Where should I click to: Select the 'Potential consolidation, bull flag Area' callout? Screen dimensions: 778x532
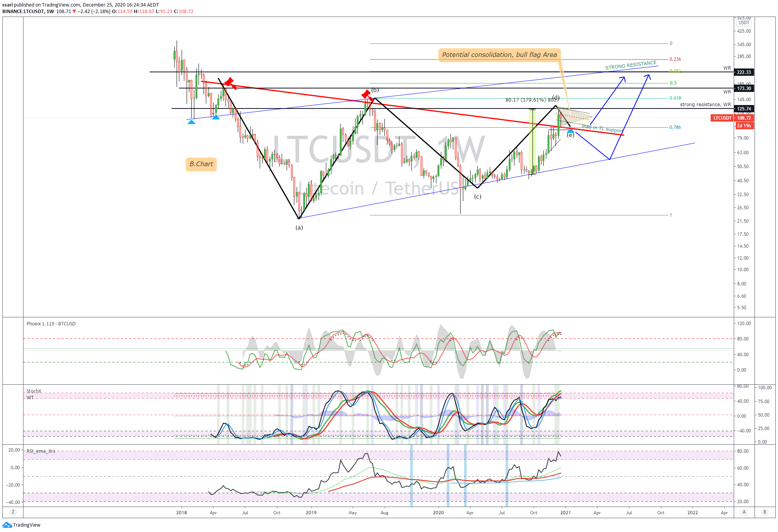499,55
